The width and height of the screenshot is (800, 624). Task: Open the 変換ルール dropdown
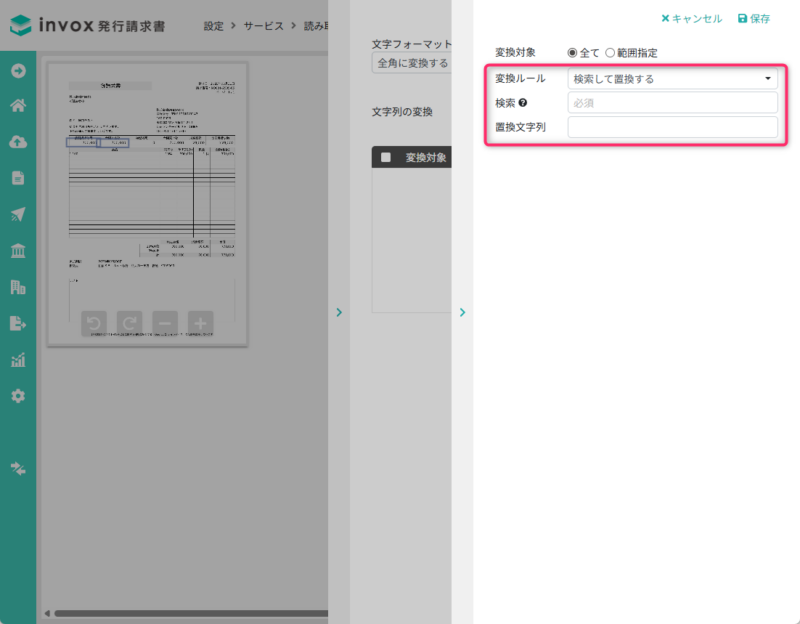[672, 78]
